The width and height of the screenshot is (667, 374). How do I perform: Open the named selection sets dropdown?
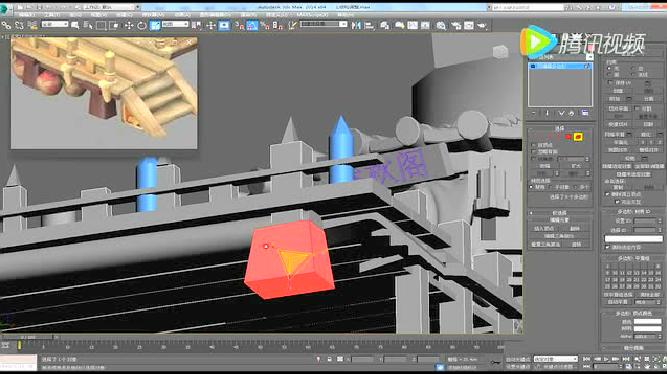point(323,24)
